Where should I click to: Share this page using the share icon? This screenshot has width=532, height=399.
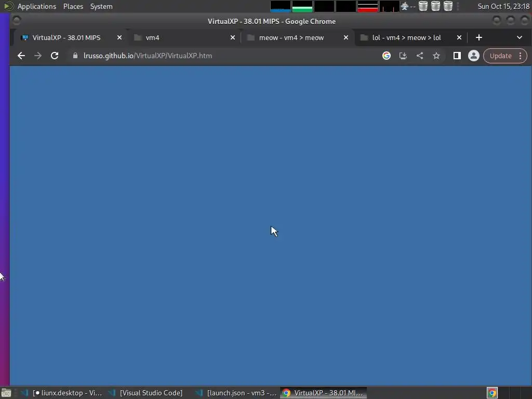point(420,56)
